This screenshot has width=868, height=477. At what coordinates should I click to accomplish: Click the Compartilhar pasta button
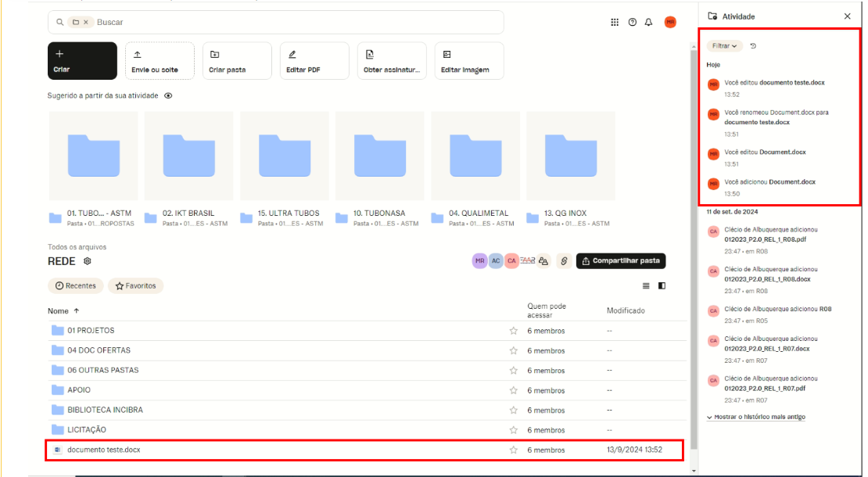[x=621, y=261]
